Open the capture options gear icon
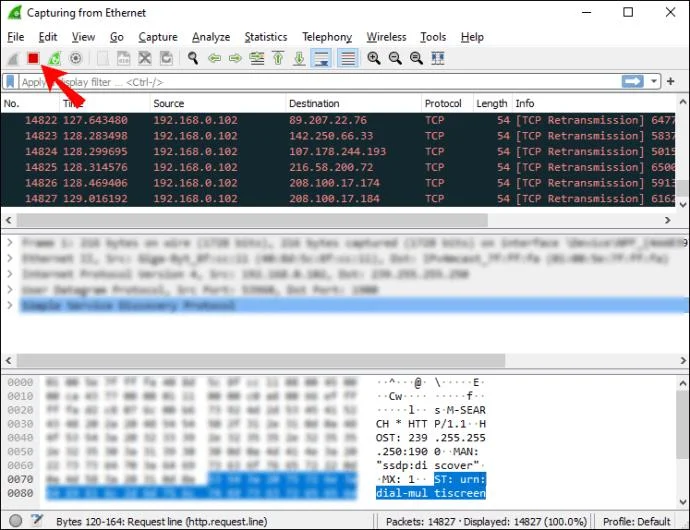 [76, 58]
